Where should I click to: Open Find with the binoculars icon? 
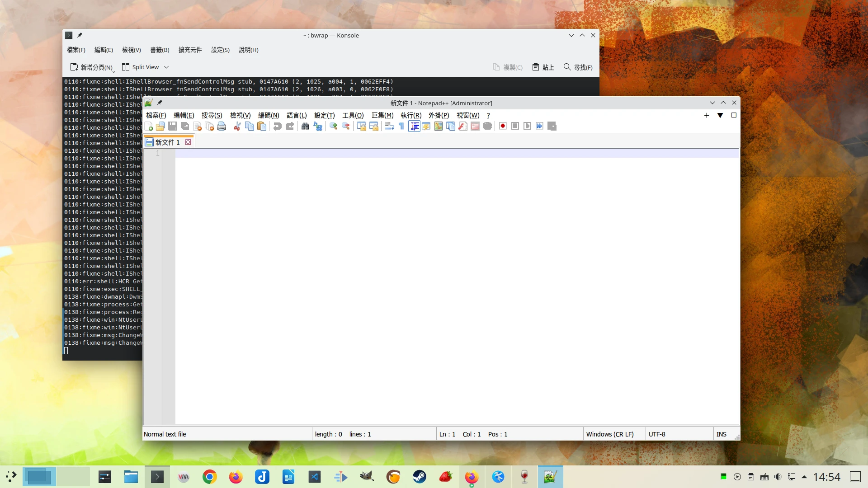pyautogui.click(x=305, y=126)
